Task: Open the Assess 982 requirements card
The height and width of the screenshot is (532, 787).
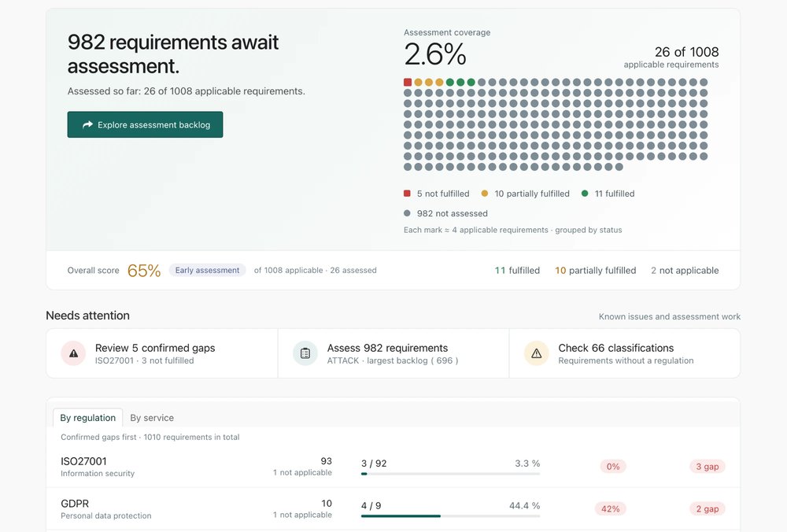Action: [393, 353]
